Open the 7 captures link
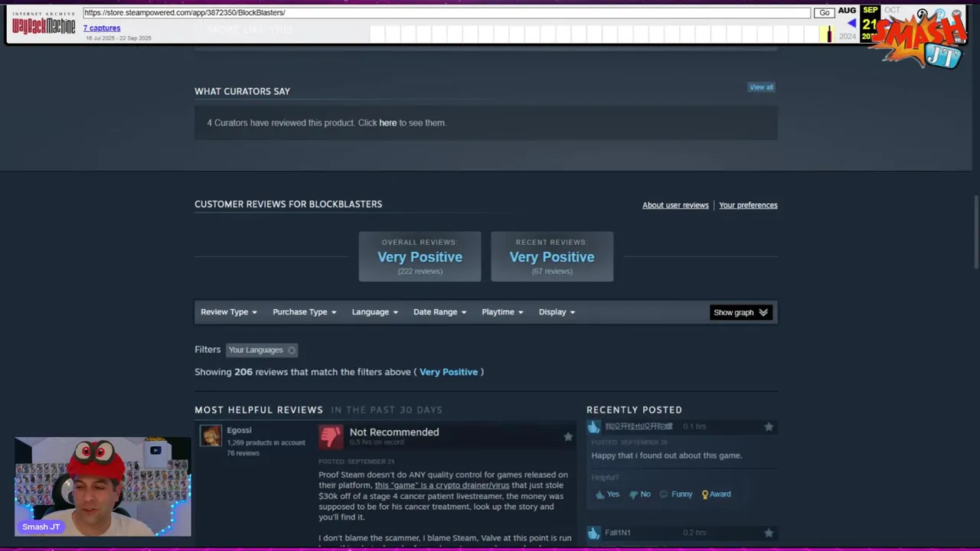Screen dimensions: 980x551 (x=102, y=28)
